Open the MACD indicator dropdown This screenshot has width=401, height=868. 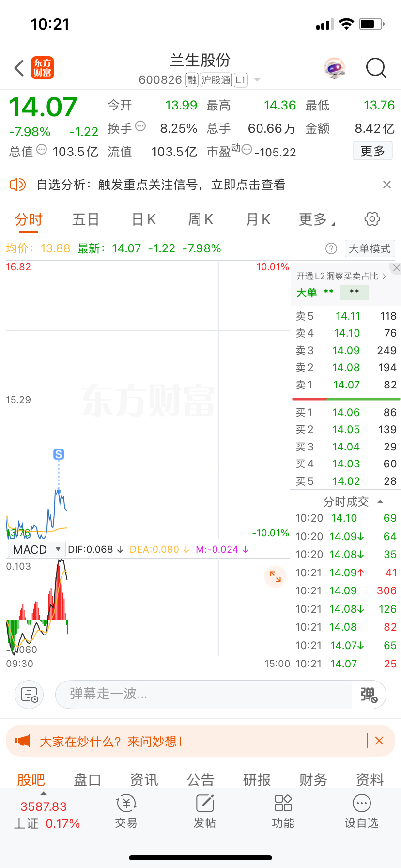(x=37, y=549)
